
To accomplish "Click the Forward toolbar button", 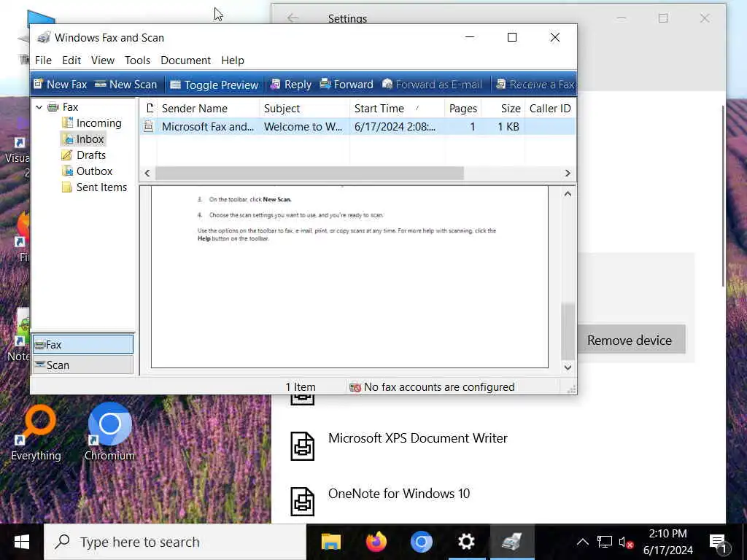I will coord(347,85).
